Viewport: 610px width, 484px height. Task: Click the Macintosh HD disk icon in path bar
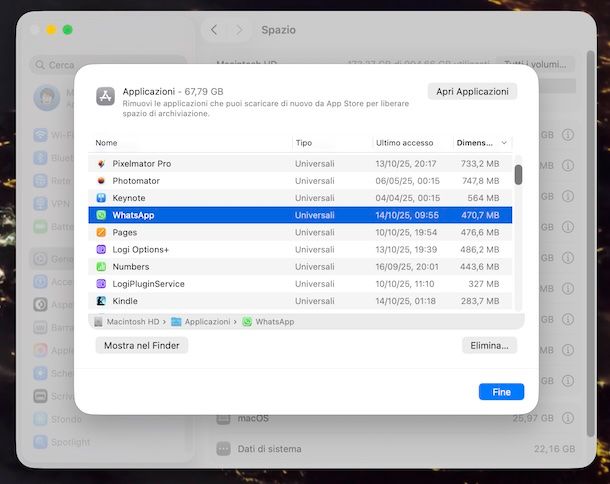(x=98, y=322)
